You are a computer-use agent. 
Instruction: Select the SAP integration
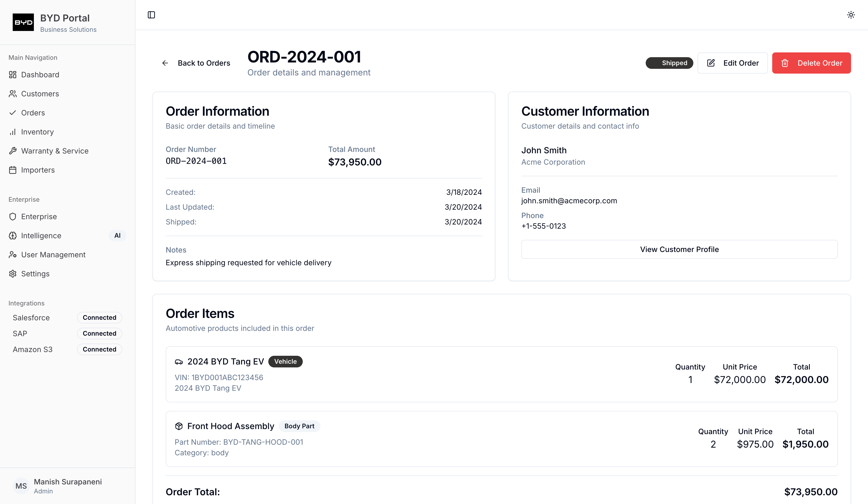[20, 334]
